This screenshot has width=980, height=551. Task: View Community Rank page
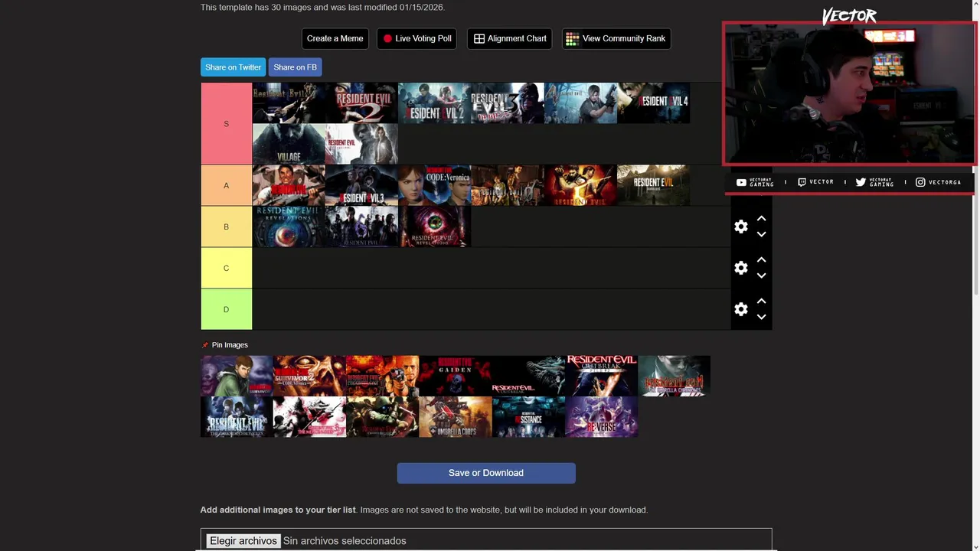click(x=616, y=38)
